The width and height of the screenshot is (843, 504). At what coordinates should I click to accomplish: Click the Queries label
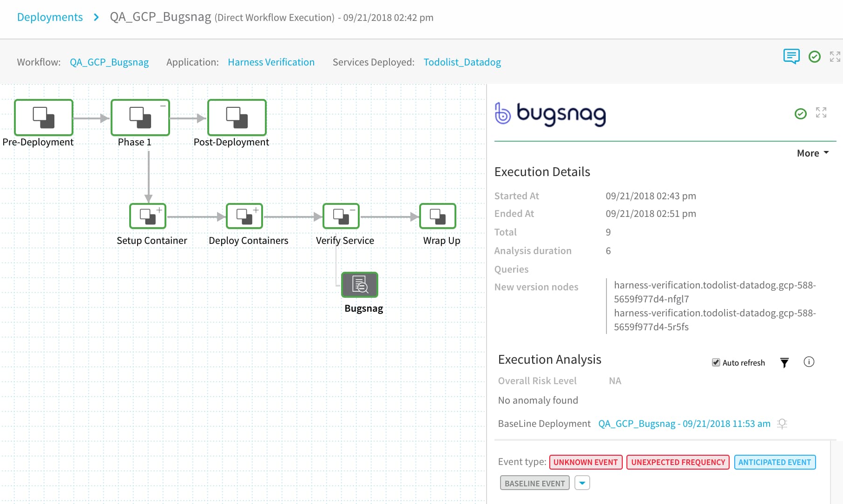pyautogui.click(x=511, y=269)
